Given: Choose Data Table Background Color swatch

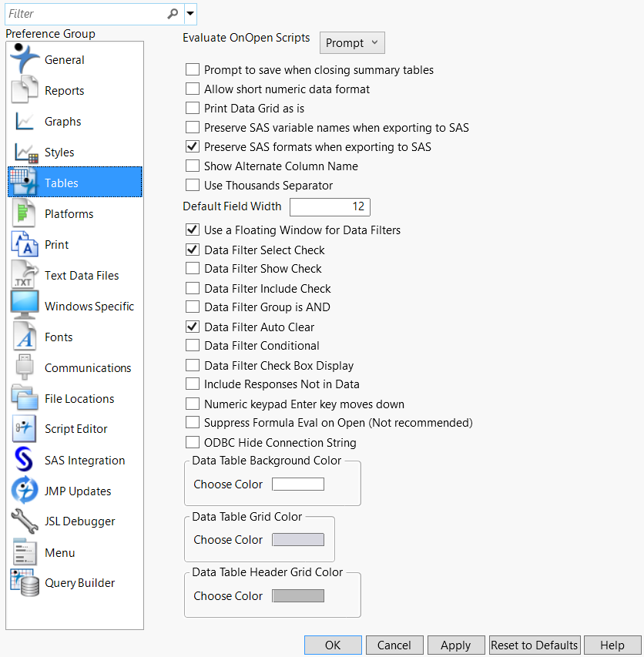Looking at the screenshot, I should [x=298, y=484].
